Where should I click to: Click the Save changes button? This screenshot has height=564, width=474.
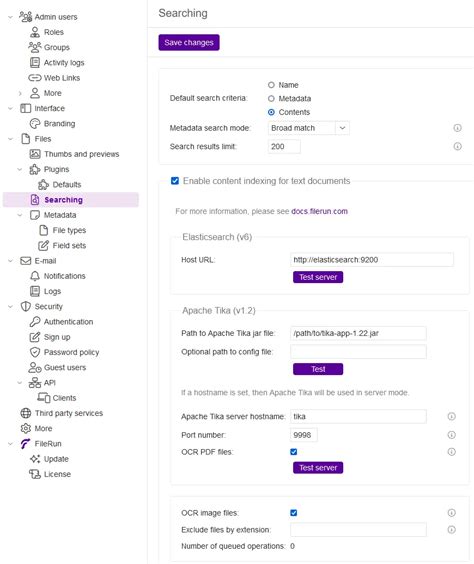[x=189, y=42]
